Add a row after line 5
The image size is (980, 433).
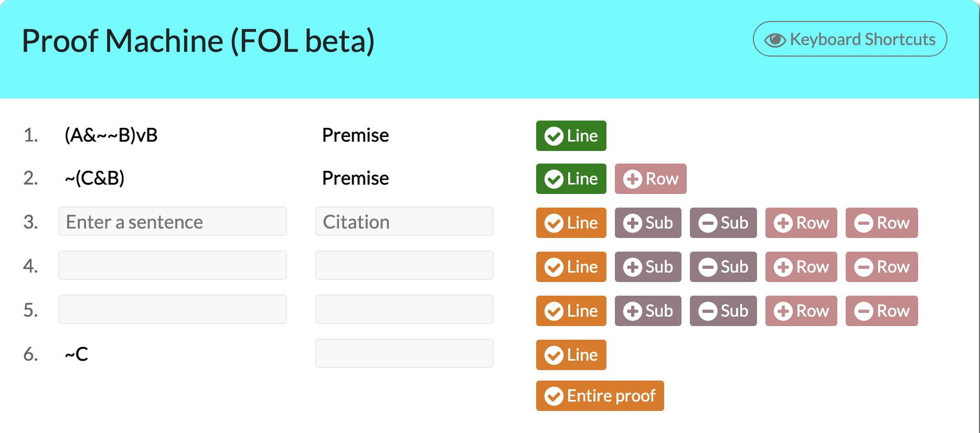pyautogui.click(x=801, y=311)
